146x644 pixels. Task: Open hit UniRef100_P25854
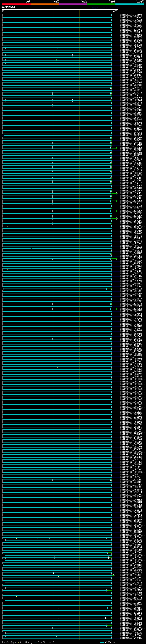tap(131, 15)
